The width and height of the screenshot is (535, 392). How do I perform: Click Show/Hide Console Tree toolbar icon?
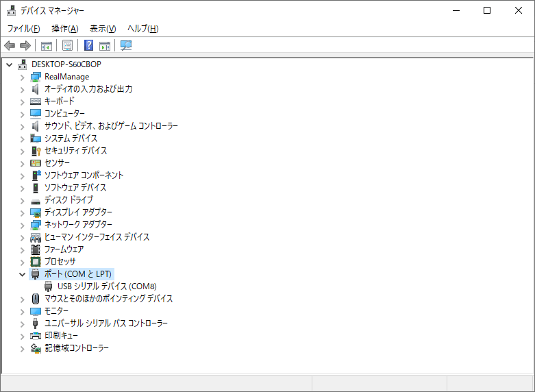pos(47,46)
